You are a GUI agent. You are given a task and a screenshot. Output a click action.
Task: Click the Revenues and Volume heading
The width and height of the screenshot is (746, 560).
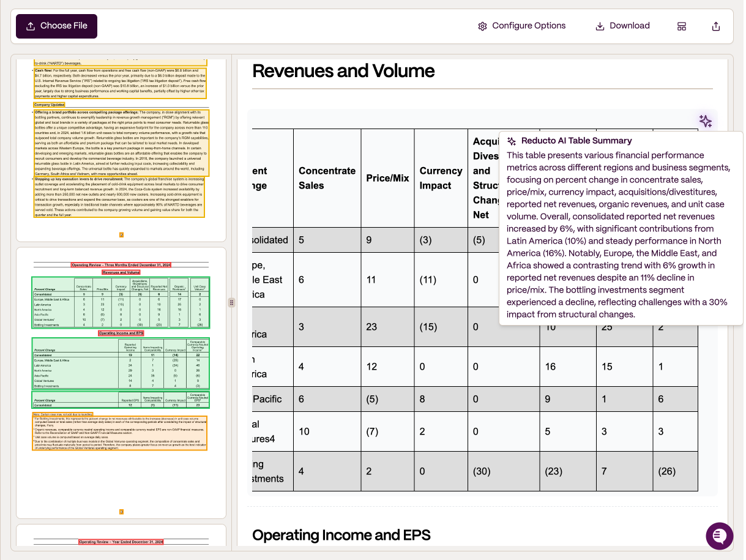pyautogui.click(x=343, y=71)
